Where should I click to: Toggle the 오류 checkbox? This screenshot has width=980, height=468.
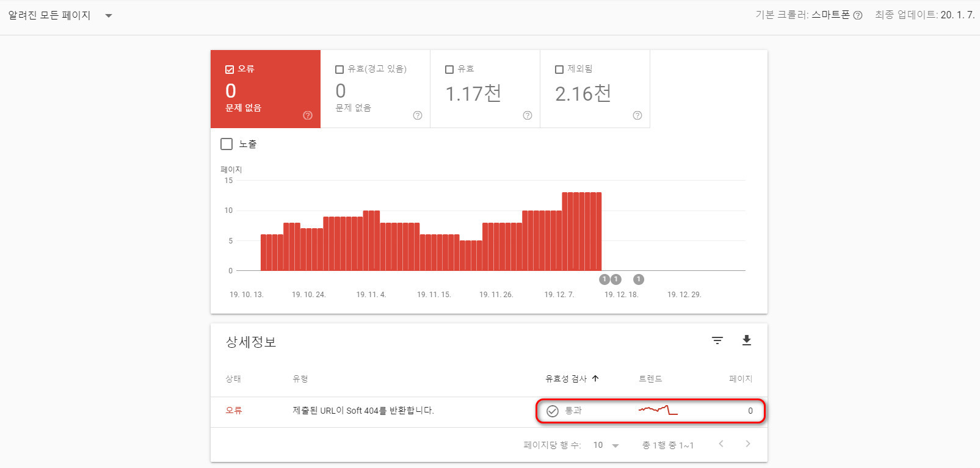(x=230, y=70)
